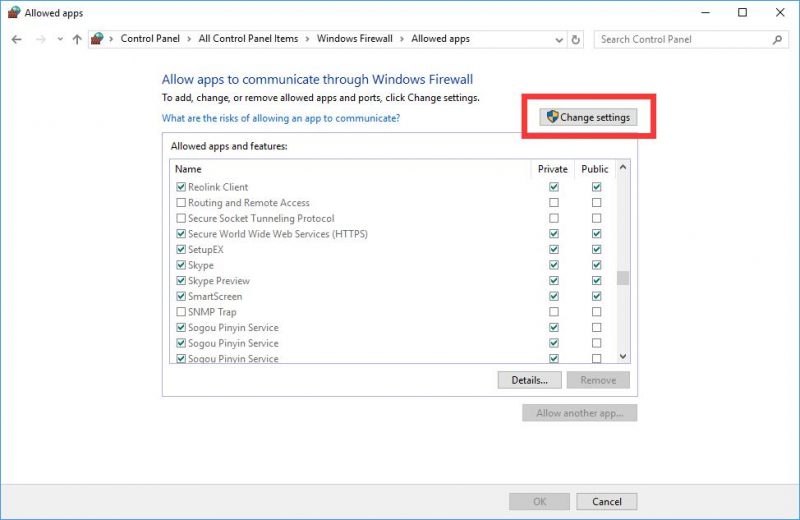
Task: Select the Reolink Client row text
Action: coord(218,187)
